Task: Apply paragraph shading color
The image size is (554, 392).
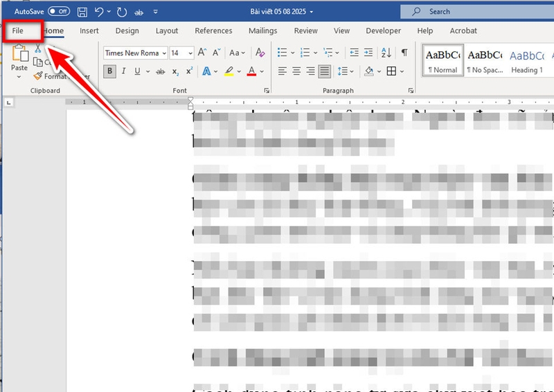Action: point(369,71)
